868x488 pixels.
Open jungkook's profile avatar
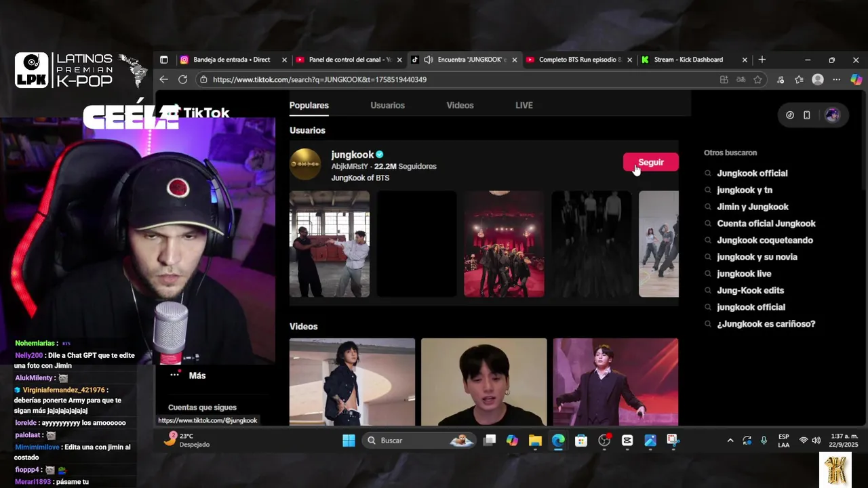click(x=305, y=164)
